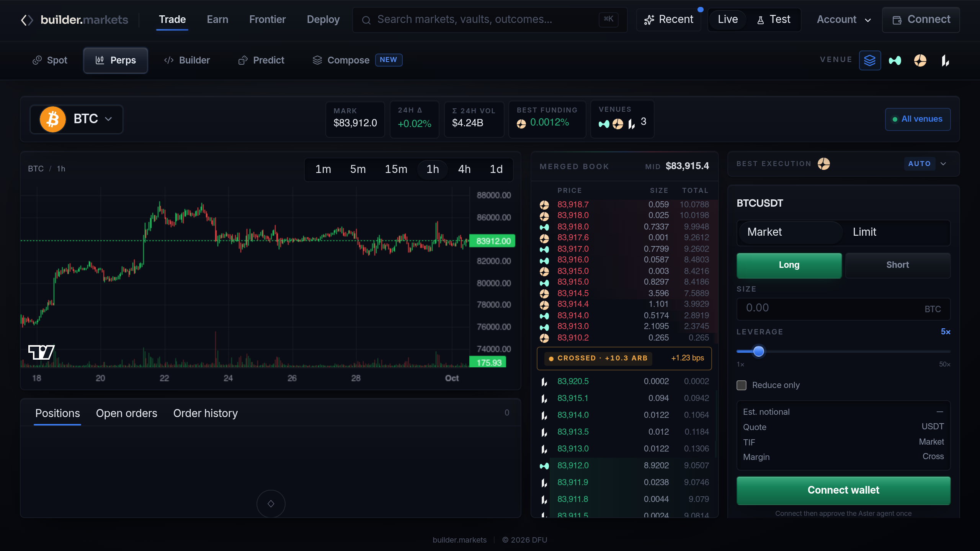Expand the Account menu
This screenshot has height=551, width=980.
pyautogui.click(x=844, y=20)
